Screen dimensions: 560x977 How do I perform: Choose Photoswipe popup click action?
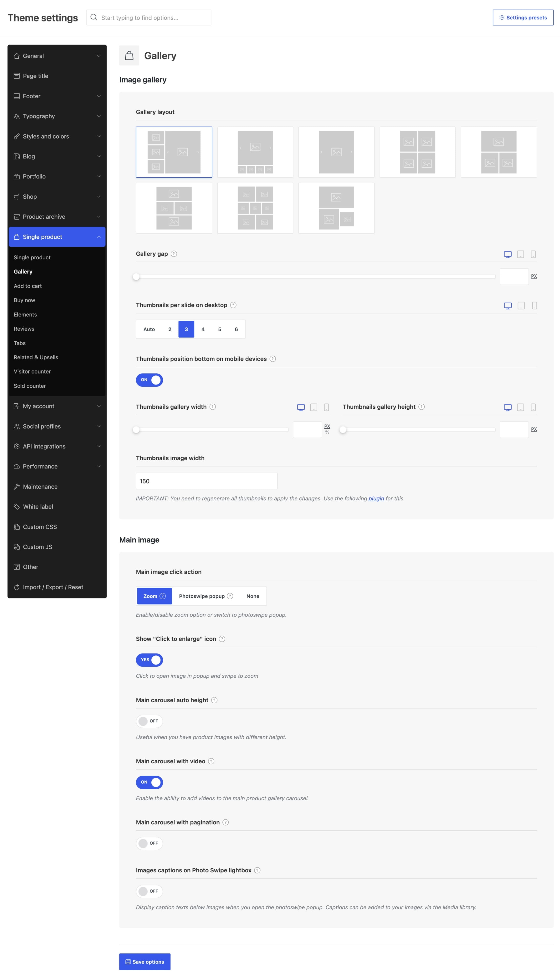[206, 596]
